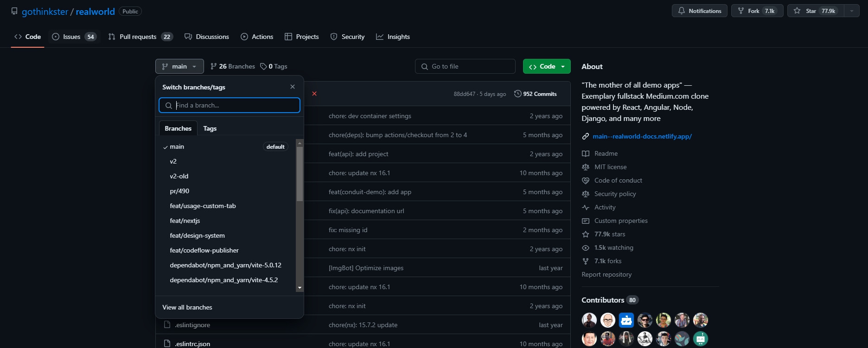868x348 pixels.
Task: Click the Find a branch search field
Action: click(230, 105)
